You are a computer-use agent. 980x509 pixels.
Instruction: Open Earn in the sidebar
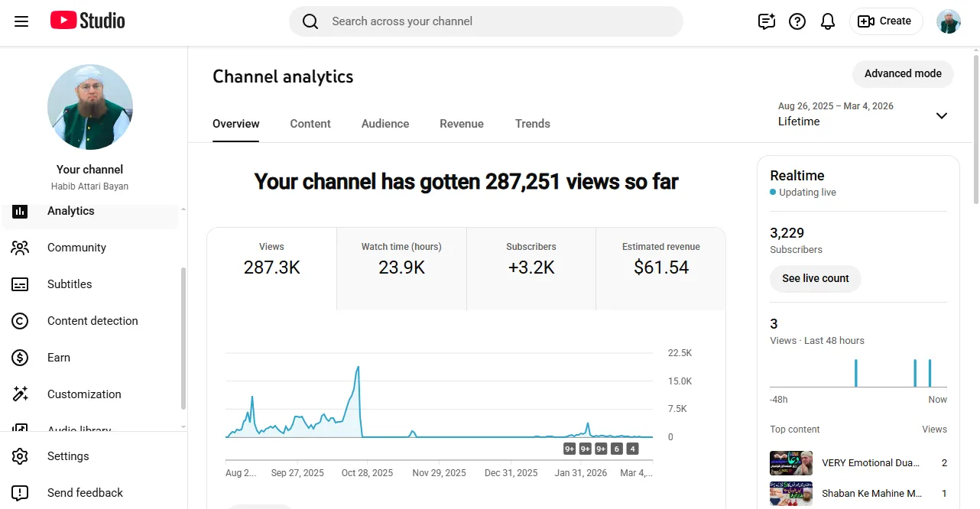pyautogui.click(x=90, y=358)
